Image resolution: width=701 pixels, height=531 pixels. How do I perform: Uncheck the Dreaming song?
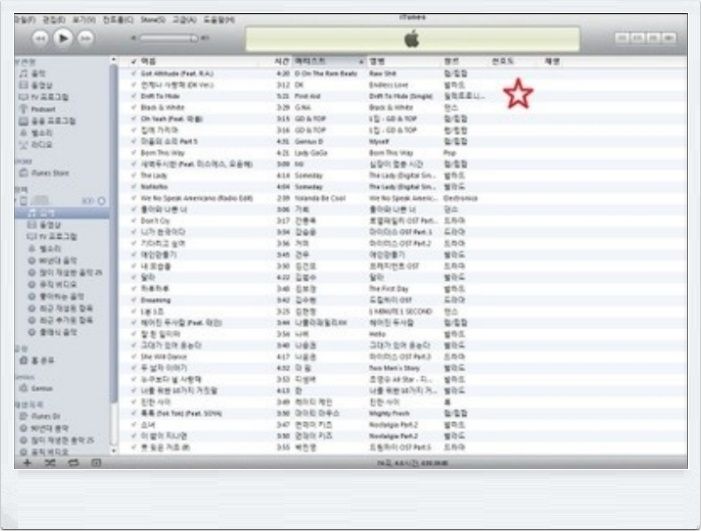pyautogui.click(x=134, y=300)
